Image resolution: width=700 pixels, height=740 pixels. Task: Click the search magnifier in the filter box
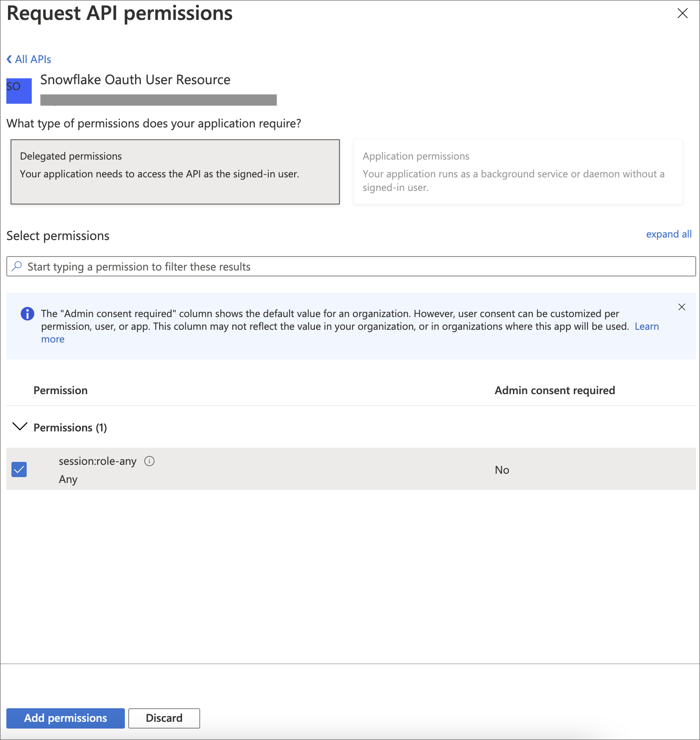(17, 266)
